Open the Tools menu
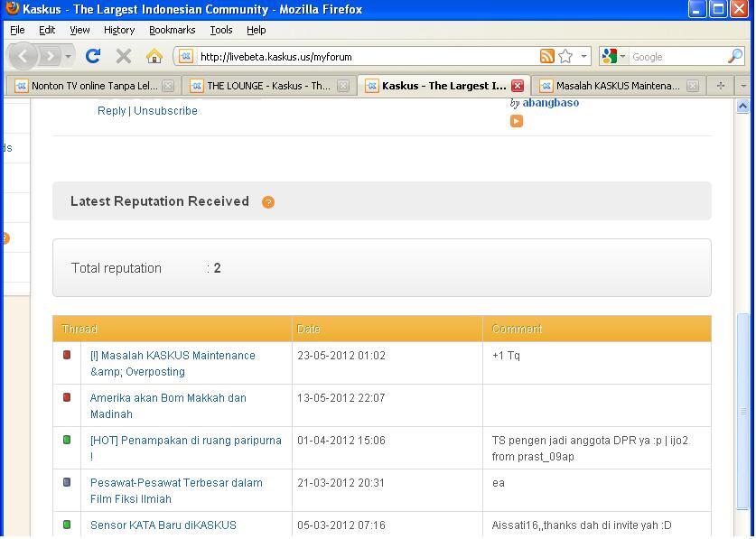This screenshot has width=756, height=539. (x=220, y=30)
